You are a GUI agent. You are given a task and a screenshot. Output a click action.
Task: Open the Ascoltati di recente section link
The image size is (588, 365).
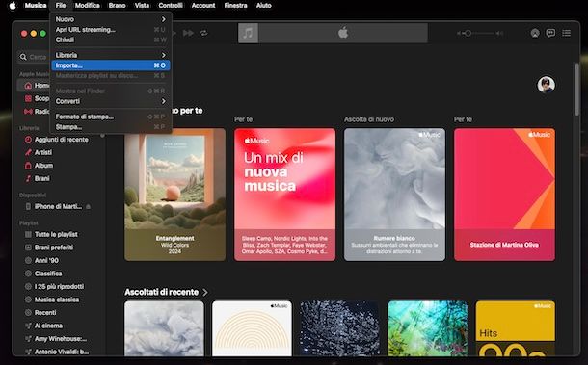click(x=162, y=292)
